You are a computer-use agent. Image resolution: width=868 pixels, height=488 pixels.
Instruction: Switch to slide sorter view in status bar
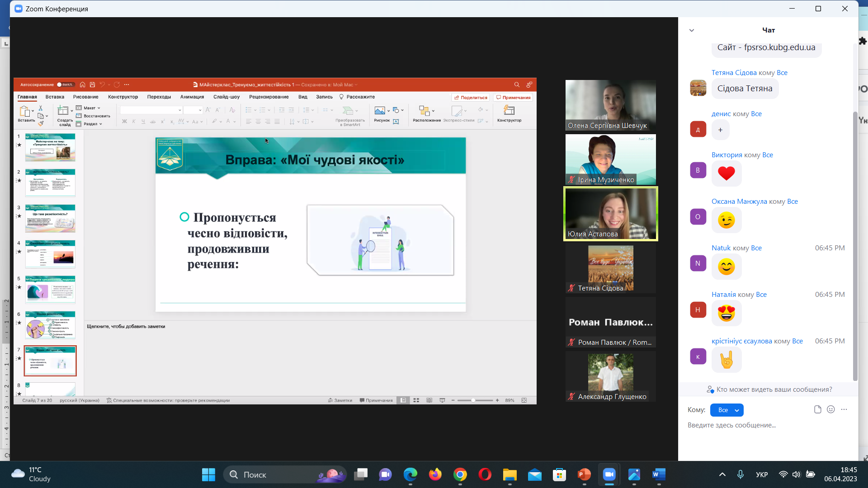416,400
